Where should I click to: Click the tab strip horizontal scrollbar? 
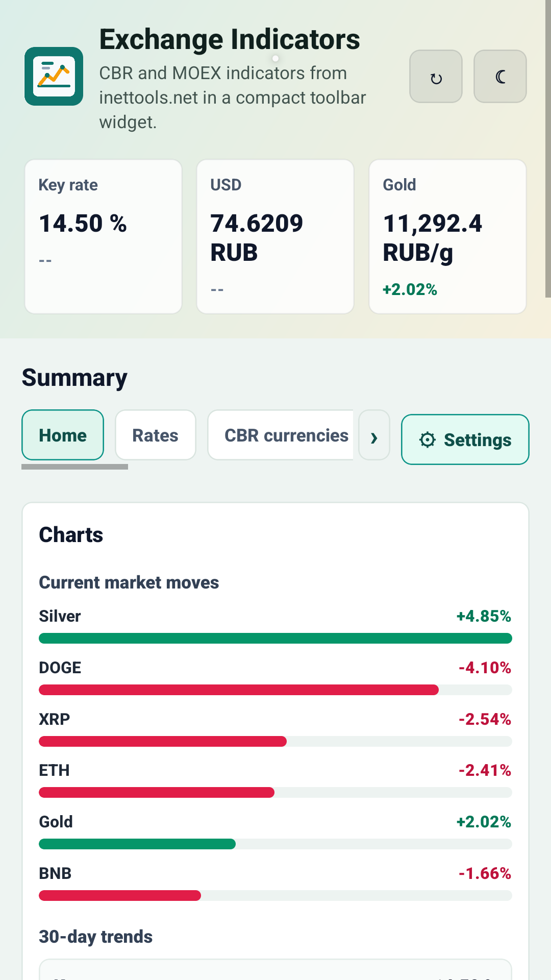pyautogui.click(x=74, y=467)
